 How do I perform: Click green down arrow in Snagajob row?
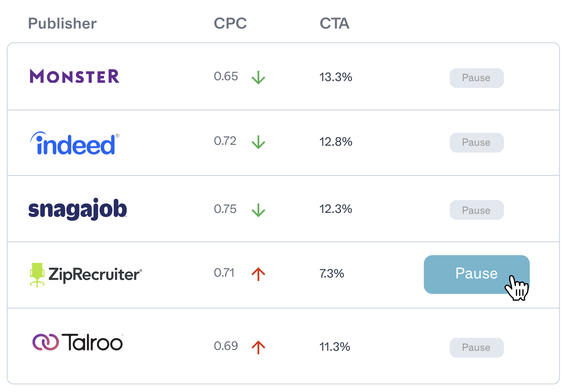pyautogui.click(x=258, y=210)
